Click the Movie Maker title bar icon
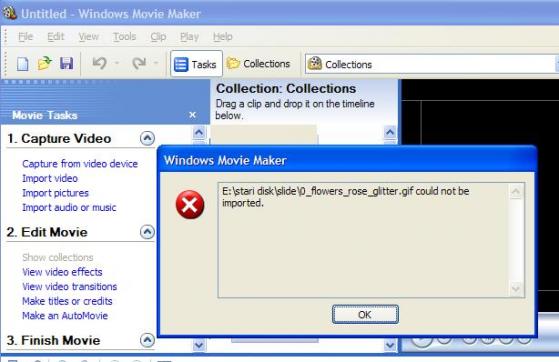The width and height of the screenshot is (559, 362). tap(9, 12)
